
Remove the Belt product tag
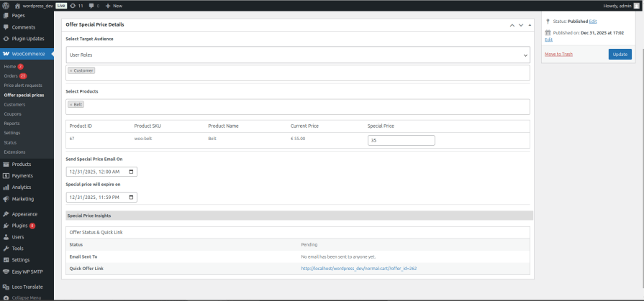pos(71,104)
